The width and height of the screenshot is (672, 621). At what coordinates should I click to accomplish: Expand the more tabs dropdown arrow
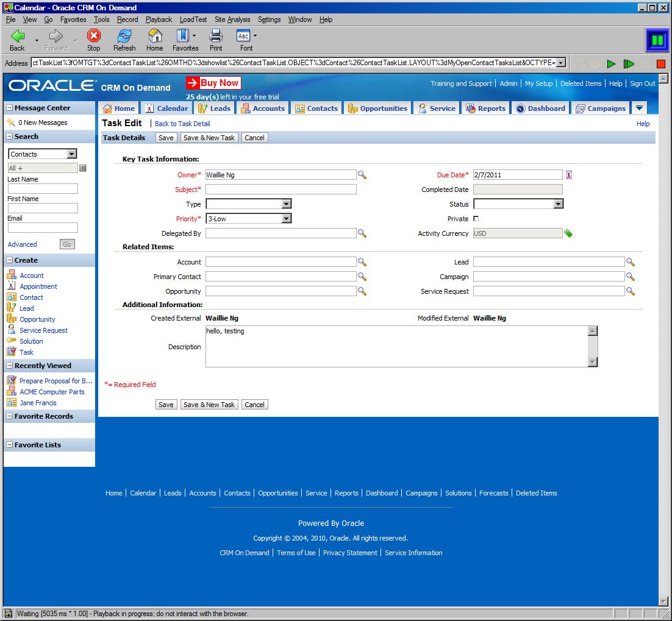[639, 108]
